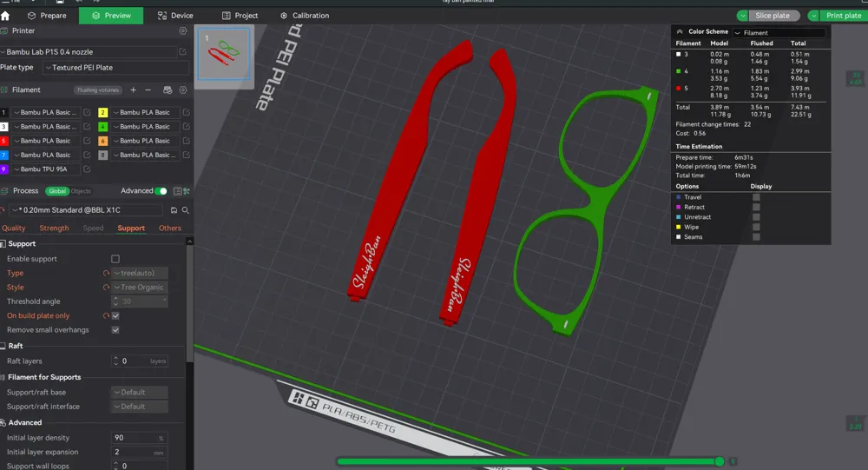Edit filament 3 preset icon
Viewport: 868px width, 470px height.
click(x=87, y=126)
